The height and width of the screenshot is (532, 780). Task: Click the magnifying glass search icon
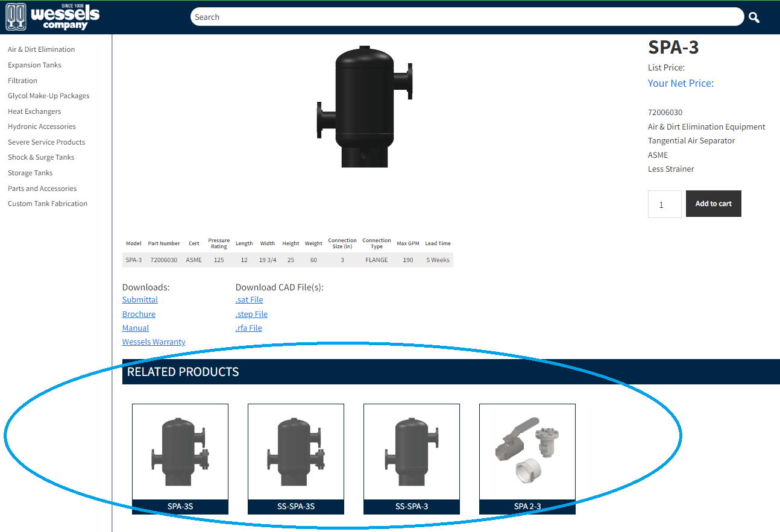[x=753, y=17]
